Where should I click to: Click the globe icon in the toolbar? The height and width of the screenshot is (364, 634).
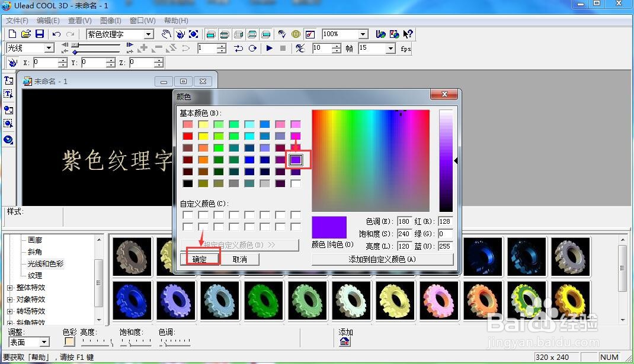click(x=296, y=34)
